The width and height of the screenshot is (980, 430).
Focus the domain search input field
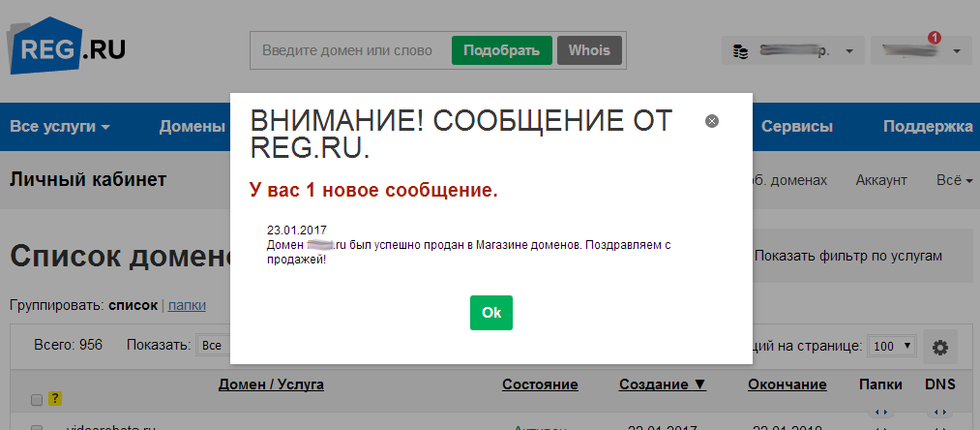pyautogui.click(x=350, y=50)
